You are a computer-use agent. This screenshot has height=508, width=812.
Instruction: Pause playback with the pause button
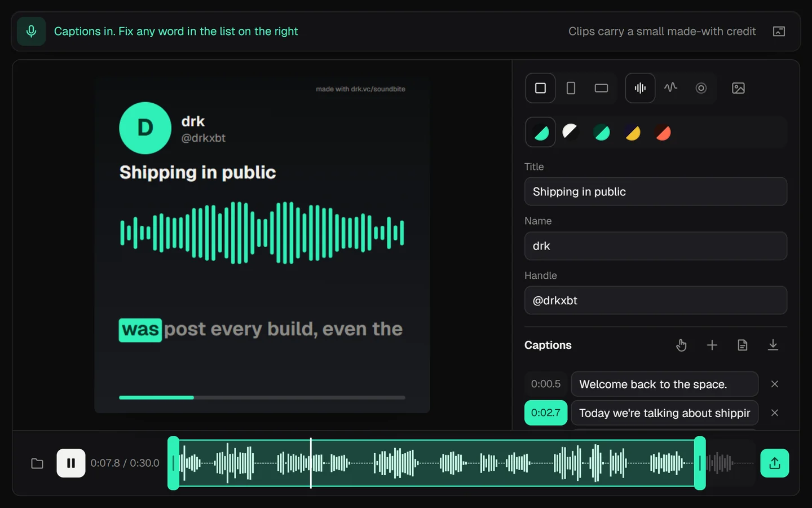pos(71,463)
